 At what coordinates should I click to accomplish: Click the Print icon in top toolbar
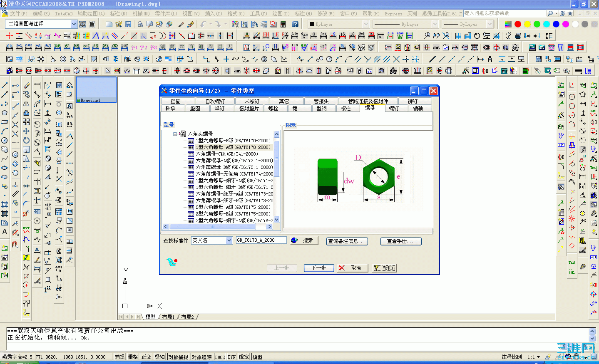coord(140,24)
